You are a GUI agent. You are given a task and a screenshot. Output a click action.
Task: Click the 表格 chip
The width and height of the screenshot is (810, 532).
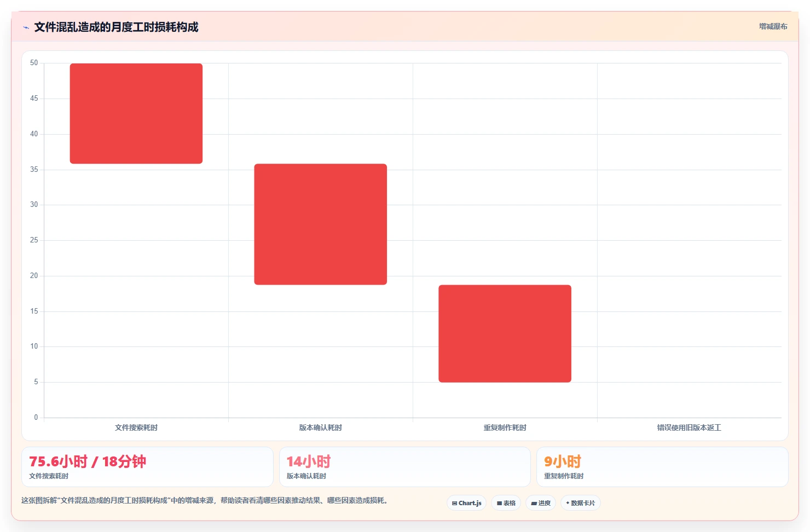click(x=506, y=503)
